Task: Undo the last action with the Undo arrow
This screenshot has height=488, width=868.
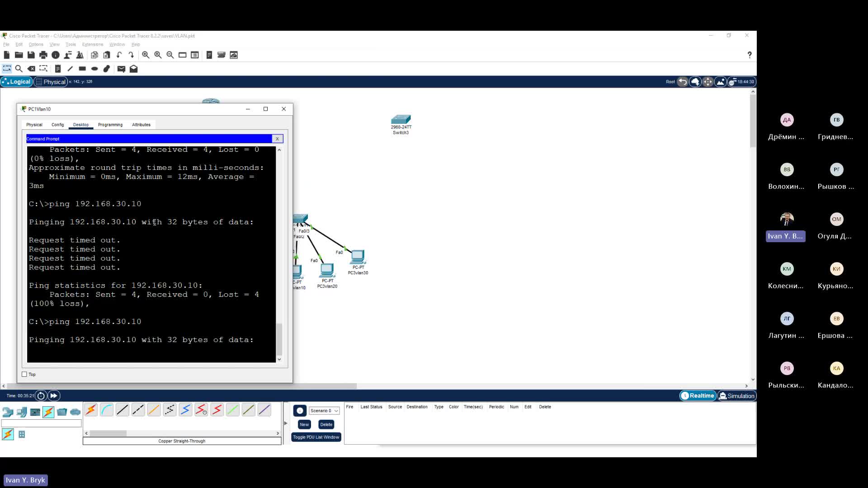Action: [119, 55]
